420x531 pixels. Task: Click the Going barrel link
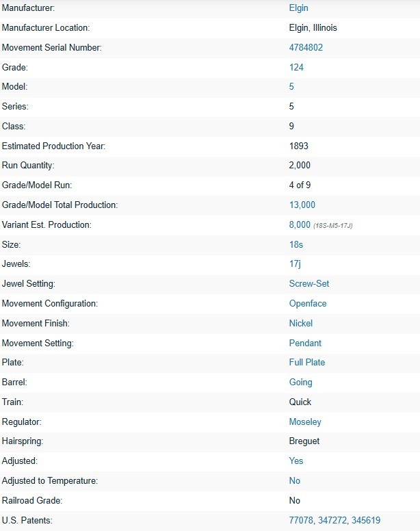tap(300, 383)
